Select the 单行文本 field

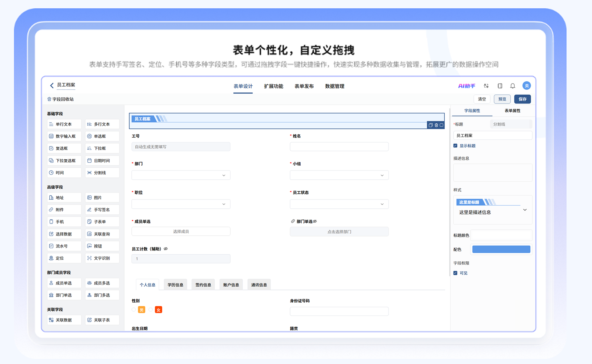click(64, 124)
